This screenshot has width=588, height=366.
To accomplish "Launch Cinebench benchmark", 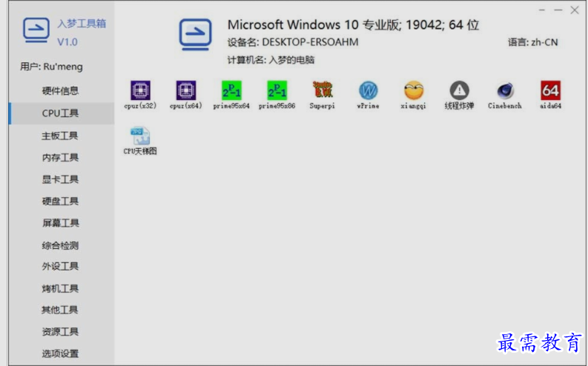I will [505, 94].
